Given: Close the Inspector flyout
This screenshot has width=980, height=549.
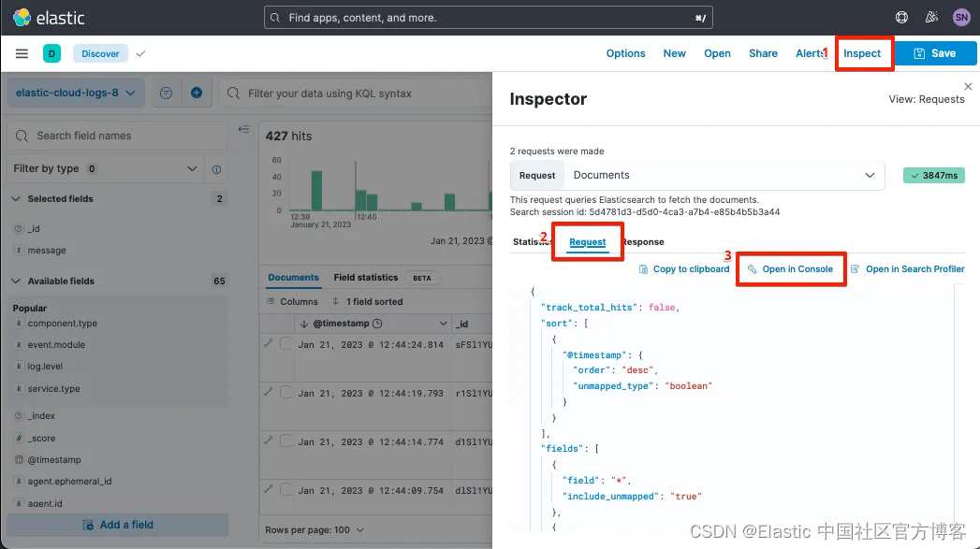Looking at the screenshot, I should coord(968,86).
